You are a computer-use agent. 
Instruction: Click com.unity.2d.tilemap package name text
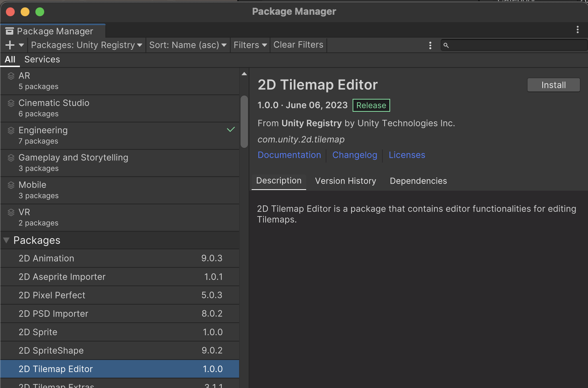click(301, 139)
